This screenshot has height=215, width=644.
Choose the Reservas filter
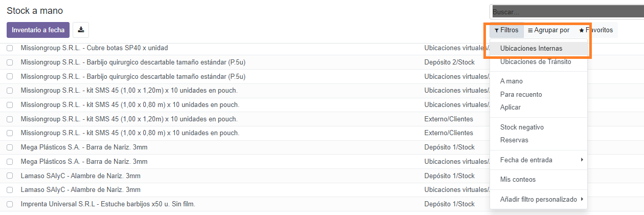point(514,140)
